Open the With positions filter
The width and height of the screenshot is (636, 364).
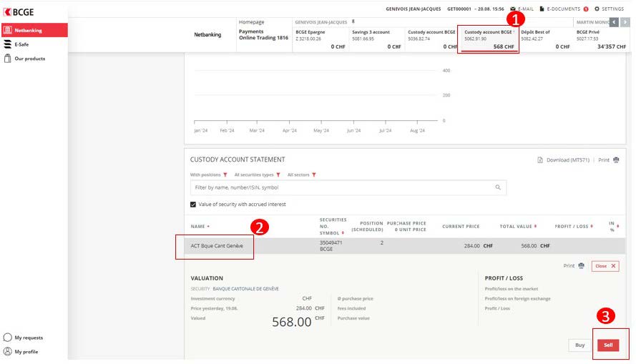208,174
